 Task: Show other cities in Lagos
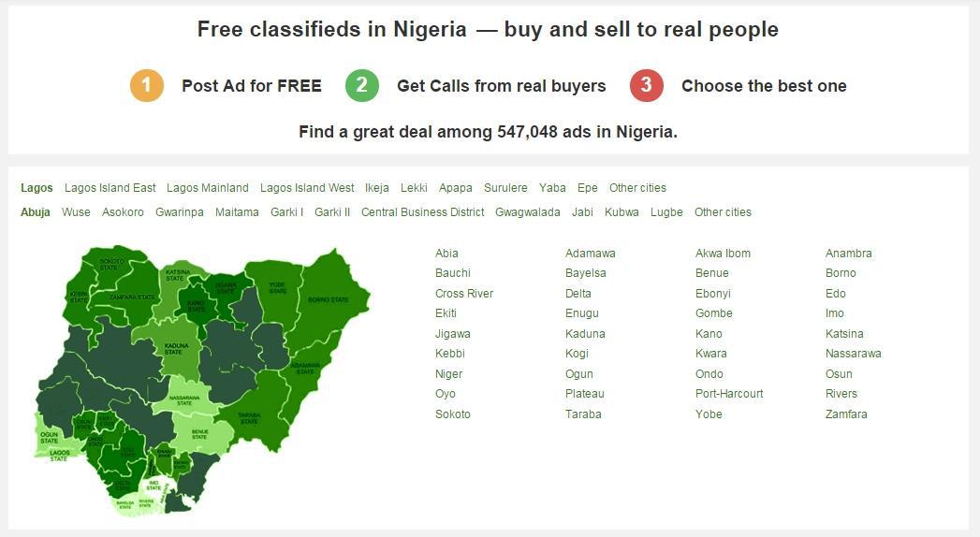[637, 188]
